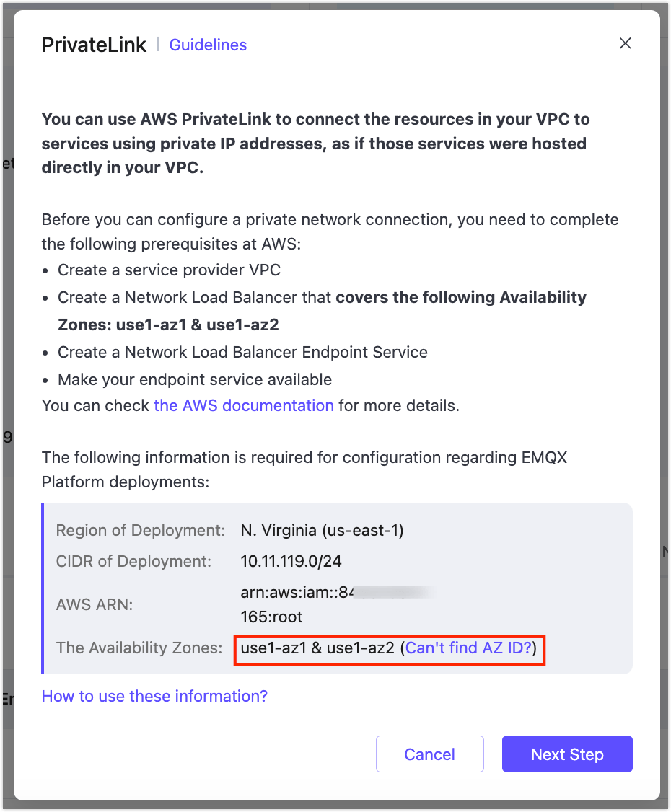Open the Guidelines link beside the title
The width and height of the screenshot is (671, 812).
click(208, 45)
